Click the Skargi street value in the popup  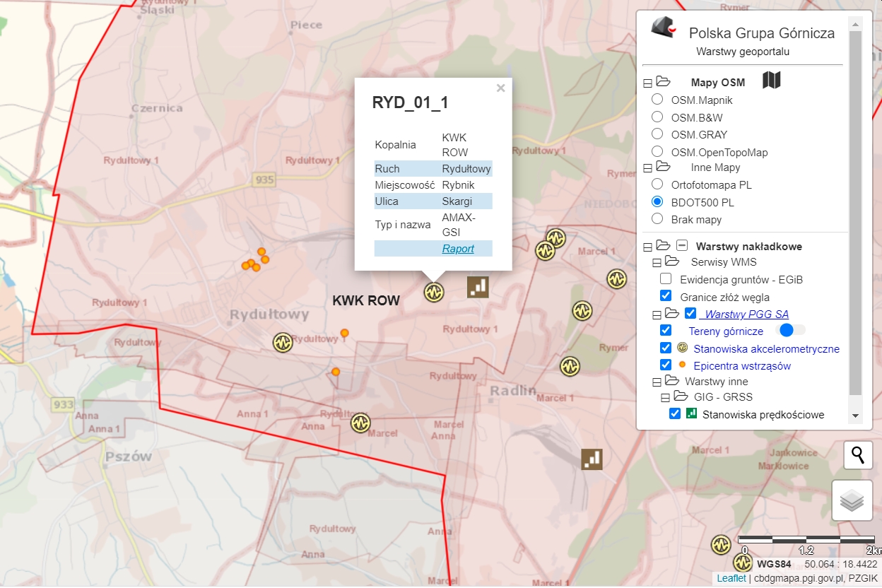(x=457, y=201)
